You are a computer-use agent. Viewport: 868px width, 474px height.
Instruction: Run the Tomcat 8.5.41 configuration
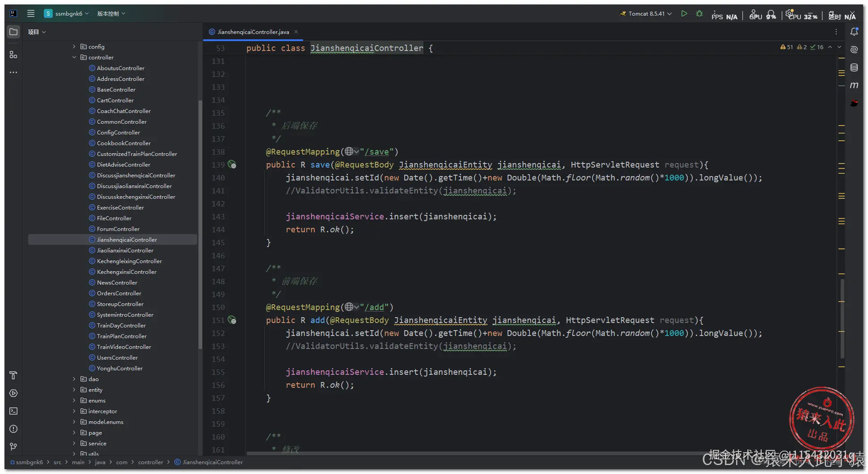pos(684,13)
